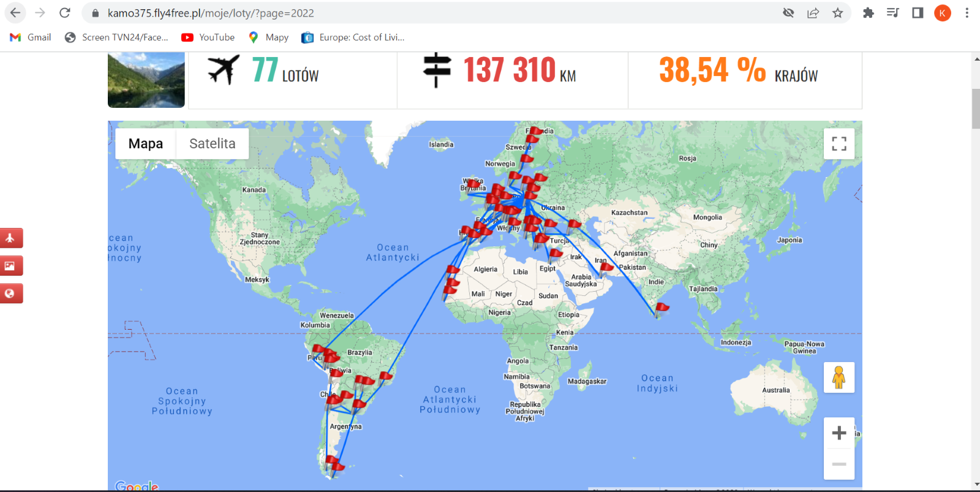Click the page vertical scrollbar thumb
The height and width of the screenshot is (492, 980).
point(976,109)
